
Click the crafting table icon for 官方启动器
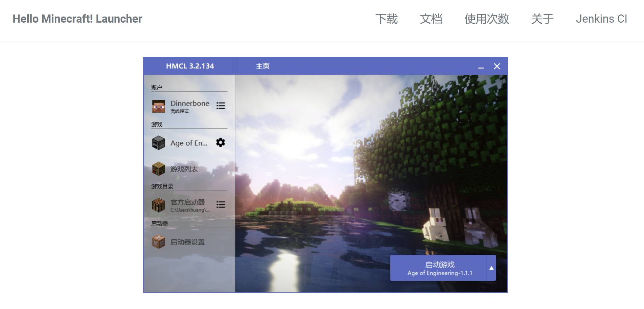click(158, 205)
